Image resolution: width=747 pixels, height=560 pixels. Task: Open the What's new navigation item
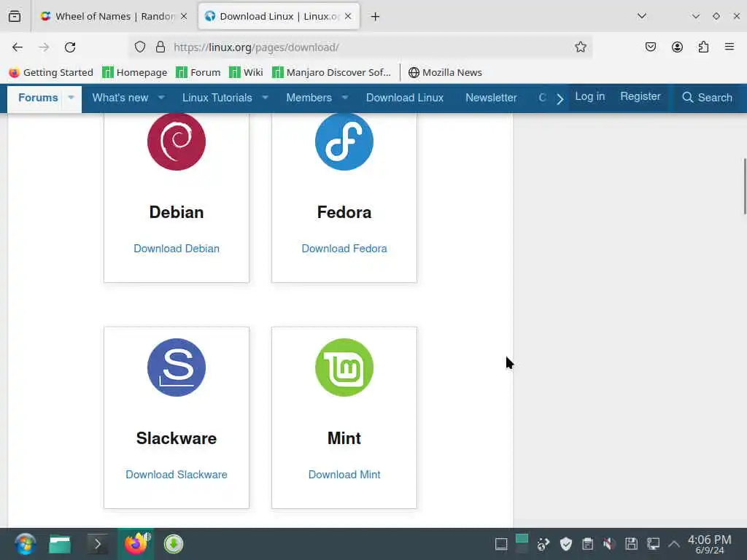pyautogui.click(x=120, y=98)
